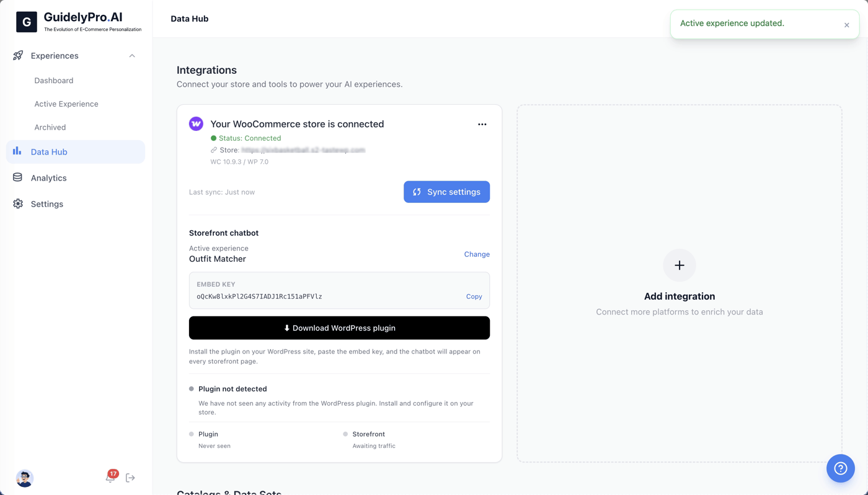The image size is (868, 495).
Task: Click the Data Hub bar chart icon
Action: pyautogui.click(x=17, y=151)
